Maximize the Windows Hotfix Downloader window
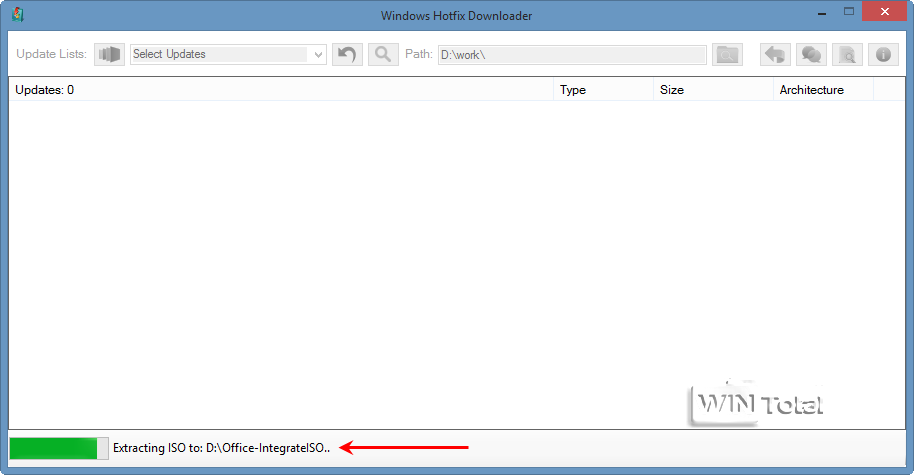This screenshot has height=475, width=914. (x=849, y=12)
